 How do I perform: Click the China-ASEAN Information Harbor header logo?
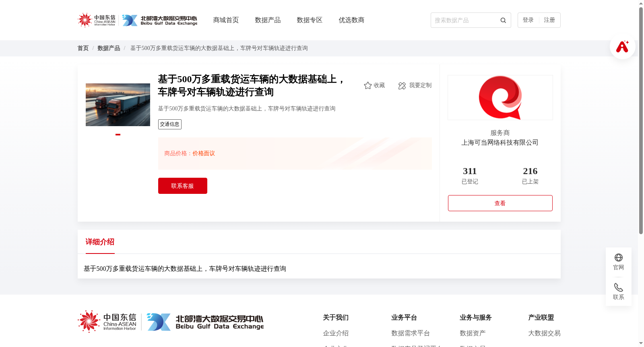tap(97, 20)
